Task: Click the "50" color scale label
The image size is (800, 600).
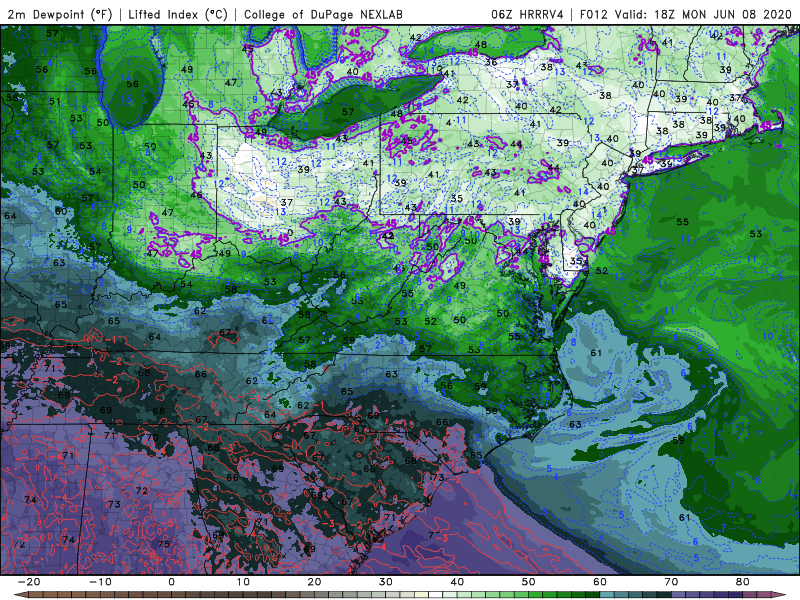Action: pyautogui.click(x=529, y=582)
